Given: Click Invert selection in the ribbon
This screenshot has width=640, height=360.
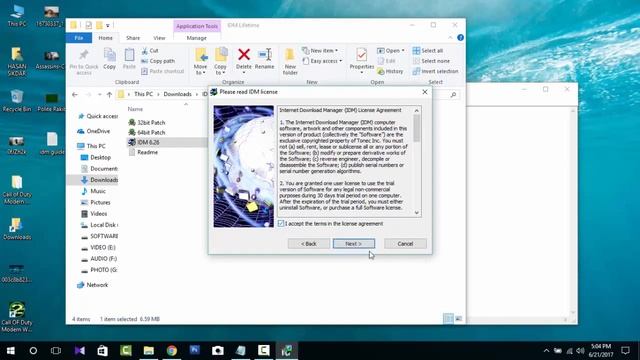Looking at the screenshot, I should click(435, 71).
